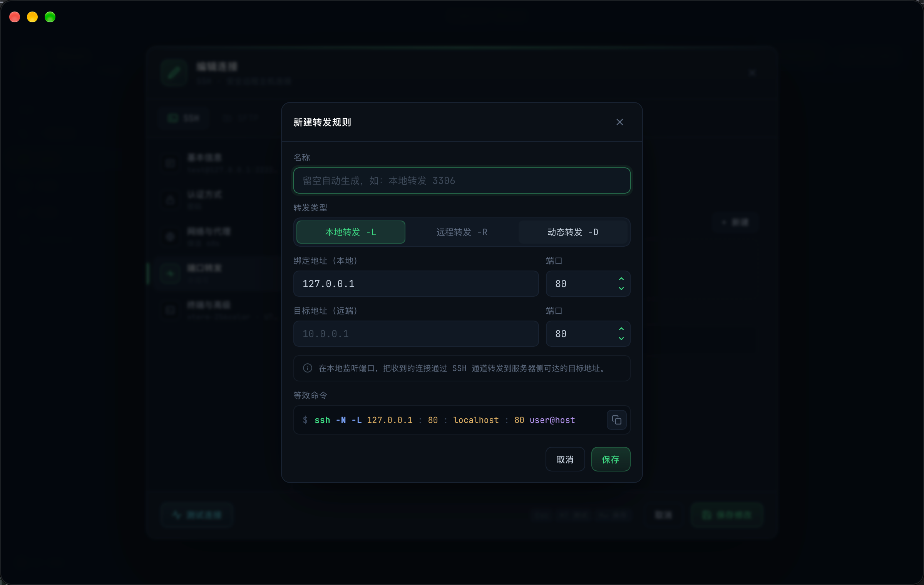Increase the remote target port value

pos(621,329)
